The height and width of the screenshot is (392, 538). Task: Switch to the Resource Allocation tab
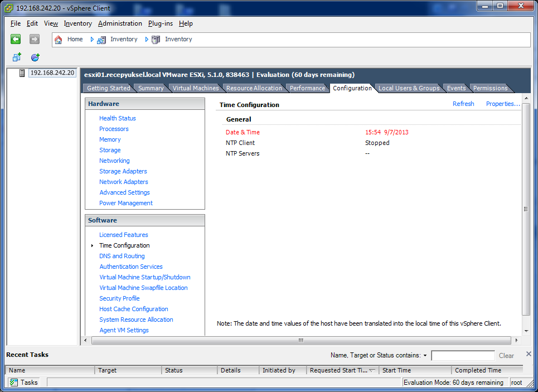pos(254,88)
